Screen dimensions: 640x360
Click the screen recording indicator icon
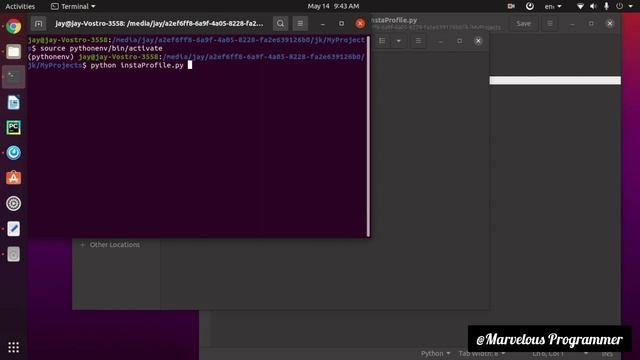point(511,6)
